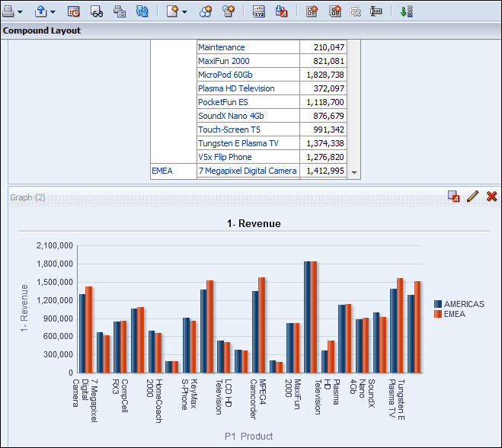This screenshot has width=502, height=448.
Task: Edit the Graph view with pencil icon
Action: (x=472, y=197)
